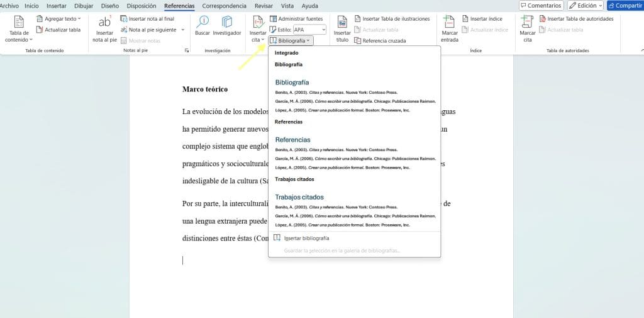Open the Ayuda tab
This screenshot has width=644, height=318.
tap(309, 6)
